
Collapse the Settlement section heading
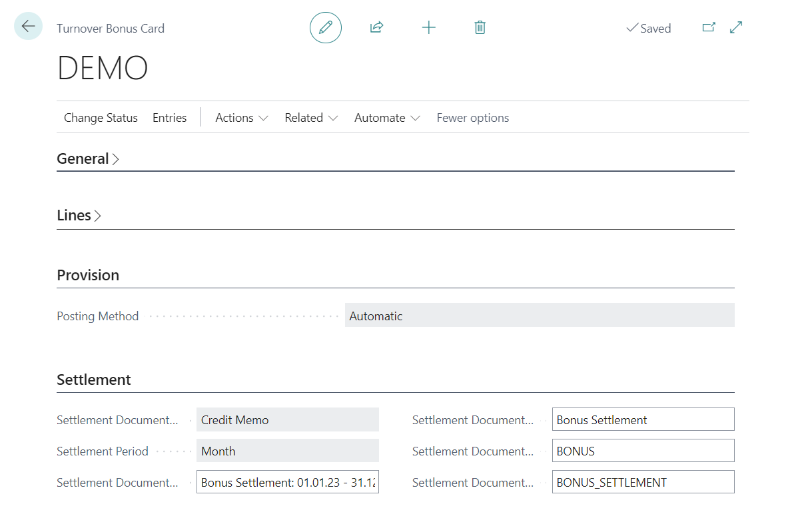(94, 380)
